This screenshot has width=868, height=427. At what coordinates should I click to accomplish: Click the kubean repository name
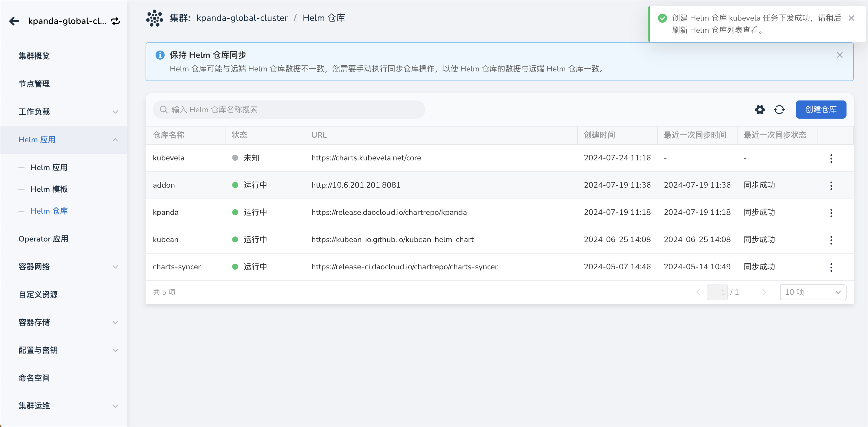166,240
